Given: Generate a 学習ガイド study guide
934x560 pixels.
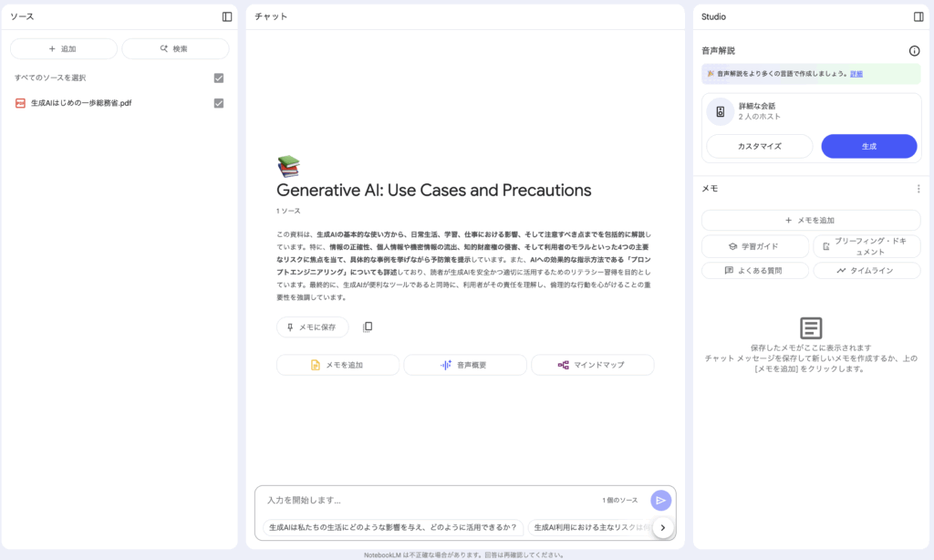Looking at the screenshot, I should pos(754,246).
